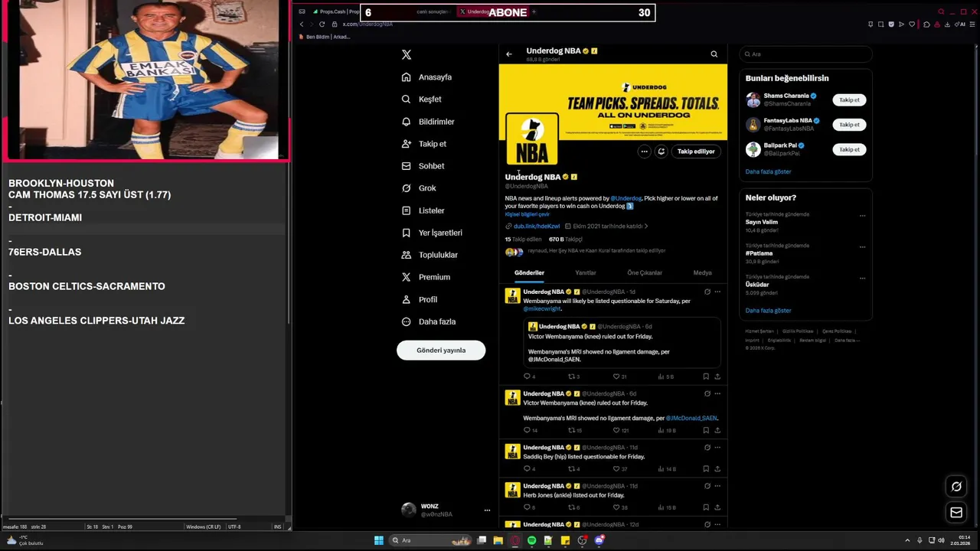This screenshot has height=551, width=980.
Task: Switch to the Gönderiler tab
Action: coord(529,273)
